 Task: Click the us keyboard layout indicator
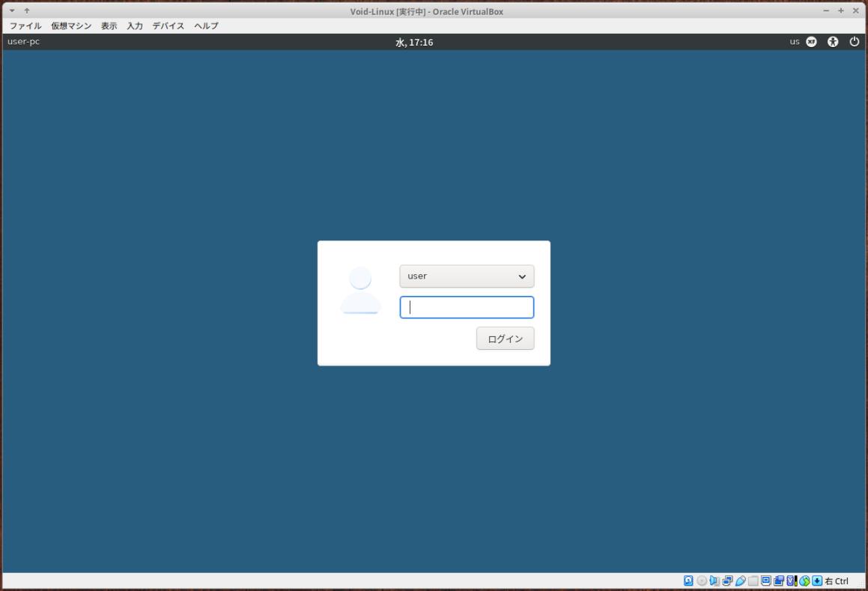coord(795,41)
